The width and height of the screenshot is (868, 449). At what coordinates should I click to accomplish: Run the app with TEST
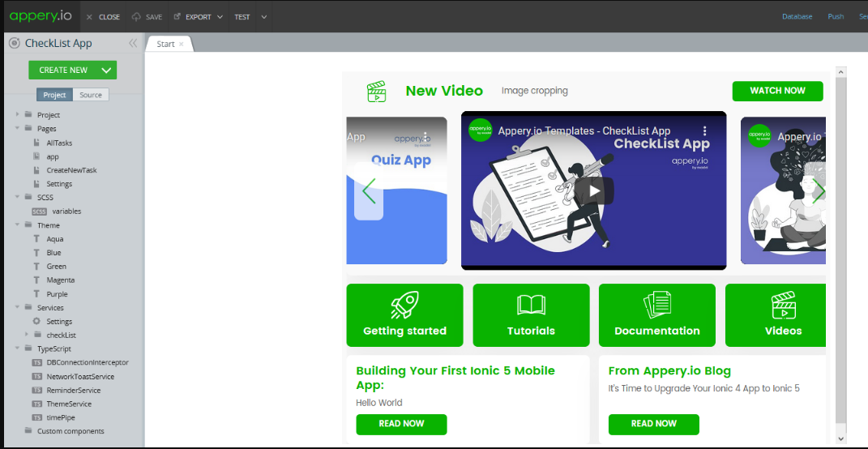[242, 17]
